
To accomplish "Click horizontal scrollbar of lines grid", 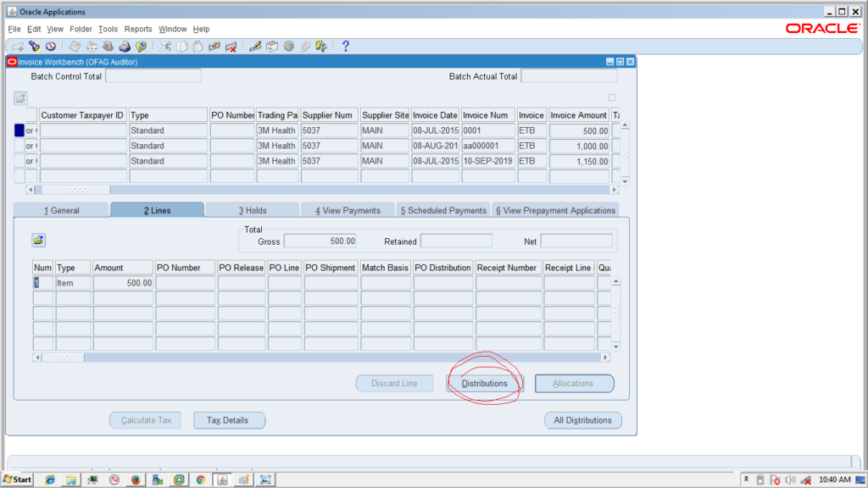I will click(320, 358).
